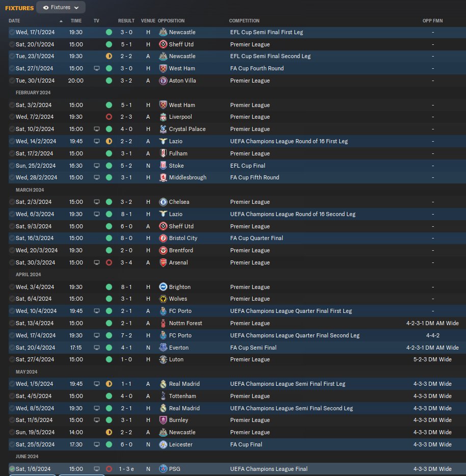Screen dimensions: 466x476
Task: Click the Tottenham club badge
Action: click(163, 396)
